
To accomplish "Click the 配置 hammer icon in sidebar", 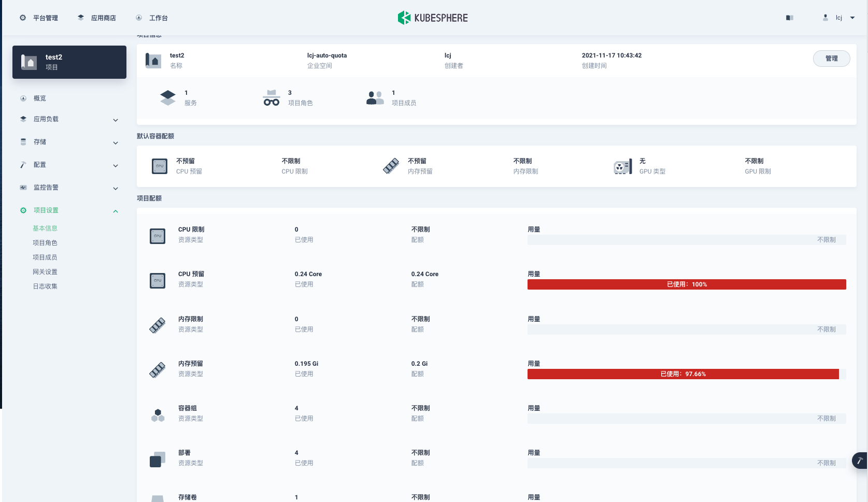I will tap(23, 165).
